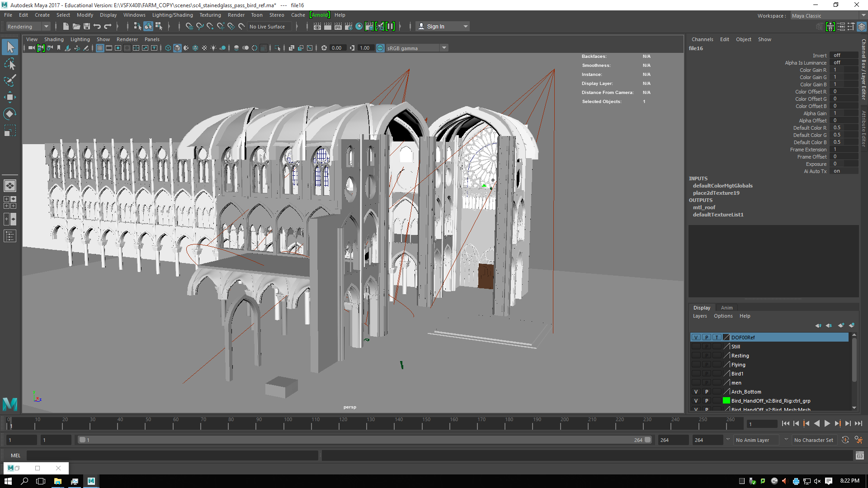Toggle visibility V of Bird_Rig:ctrl_grp layer
The image size is (868, 488).
coord(696,401)
